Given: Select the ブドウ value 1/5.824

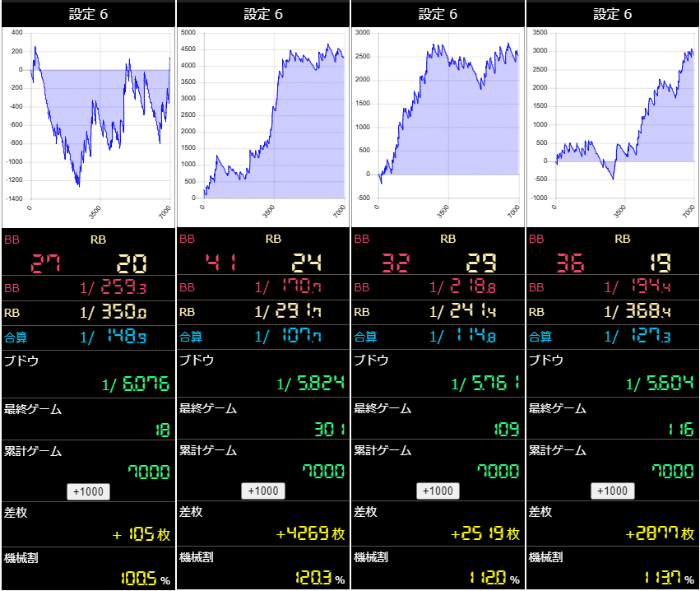Looking at the screenshot, I should click(x=311, y=383).
